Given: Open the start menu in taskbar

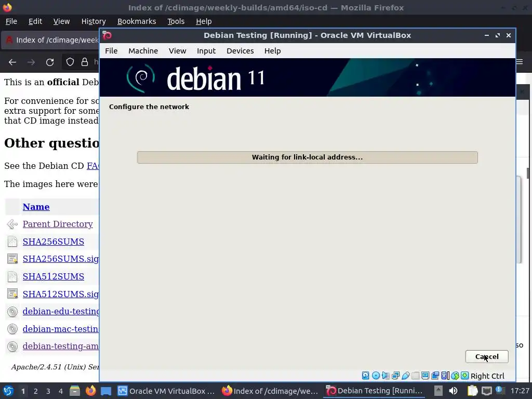Looking at the screenshot, I should tap(8, 391).
